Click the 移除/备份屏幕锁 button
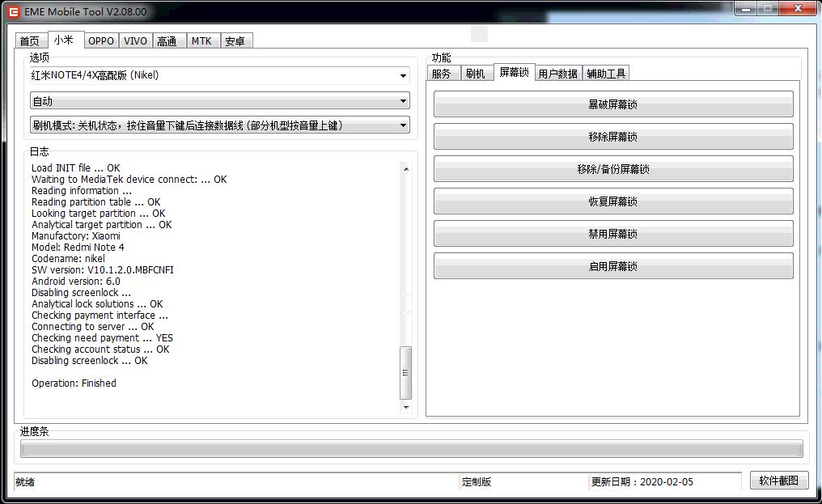822x504 pixels. tap(612, 169)
